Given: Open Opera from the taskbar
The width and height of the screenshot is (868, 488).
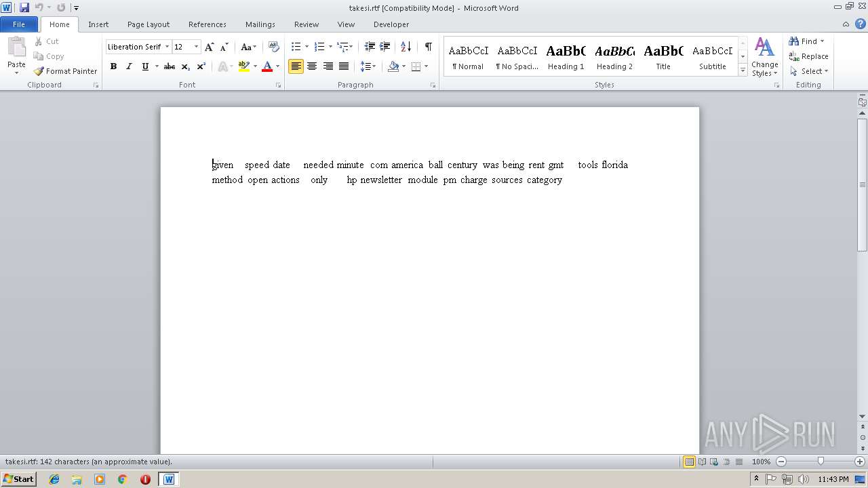Looking at the screenshot, I should (x=145, y=479).
